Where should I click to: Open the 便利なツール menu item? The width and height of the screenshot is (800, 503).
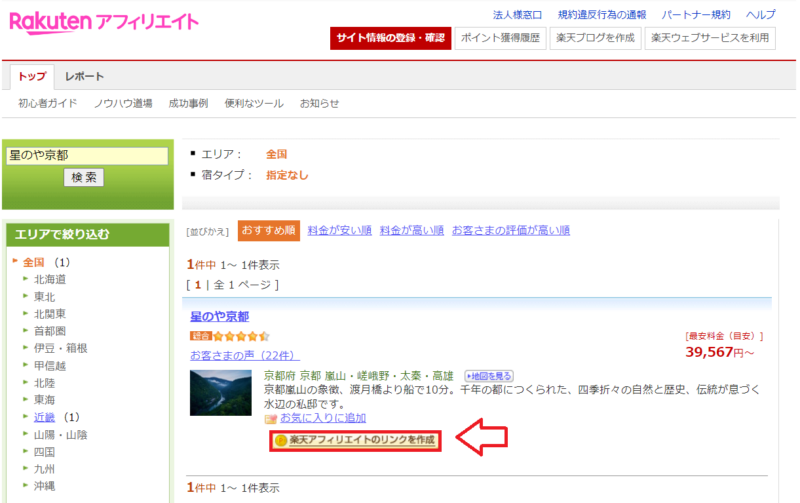256,104
